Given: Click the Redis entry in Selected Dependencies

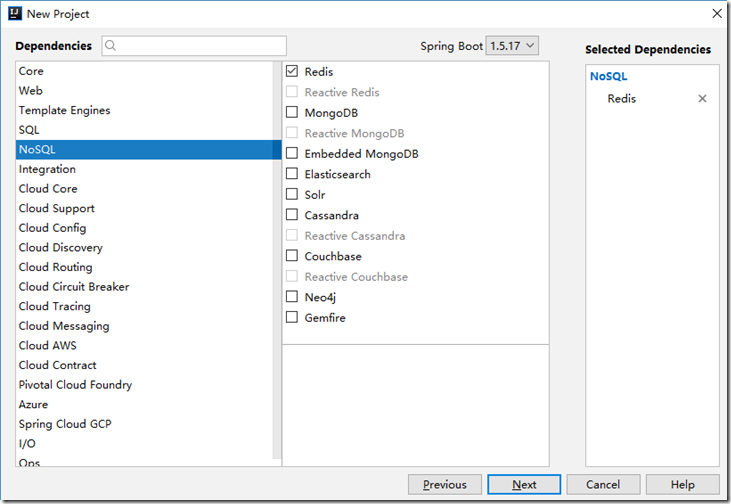Looking at the screenshot, I should pos(621,98).
